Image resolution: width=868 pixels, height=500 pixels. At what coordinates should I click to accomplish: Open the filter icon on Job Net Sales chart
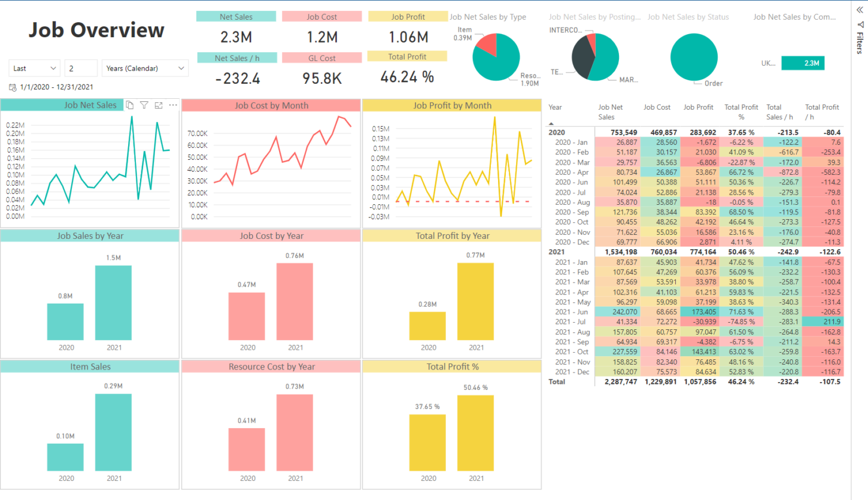[x=144, y=105]
